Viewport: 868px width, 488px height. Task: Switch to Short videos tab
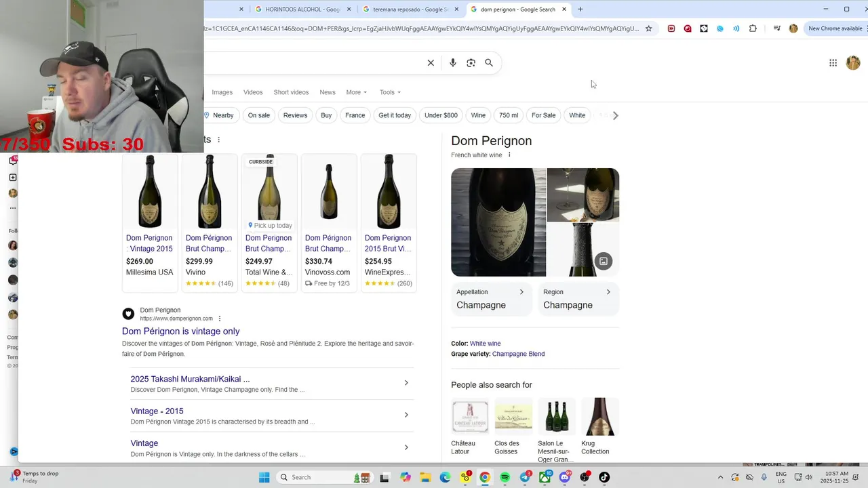click(x=291, y=92)
